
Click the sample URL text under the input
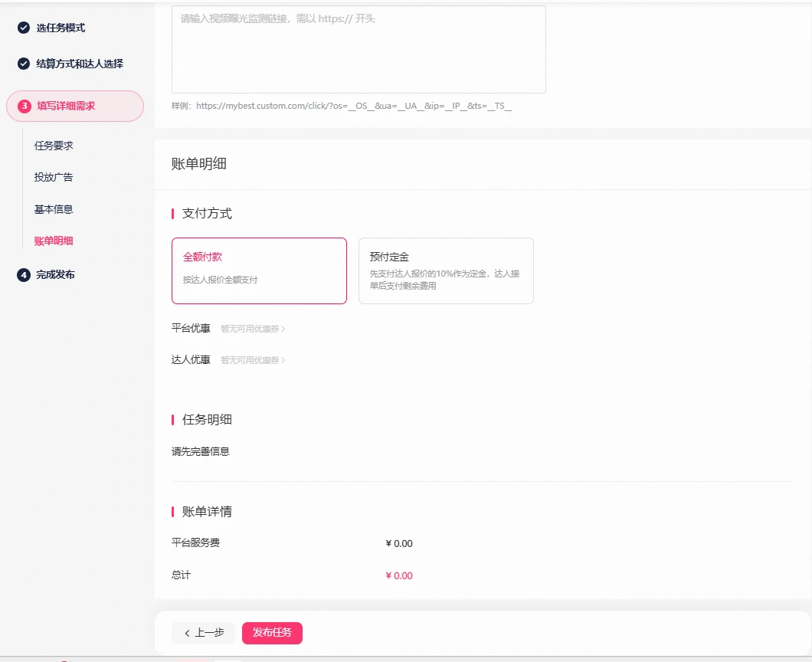tap(342, 107)
